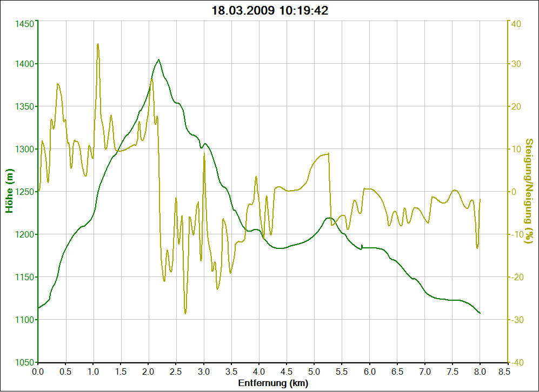This screenshot has height=392, width=539.
Task: Click the 1050 tick on the elevation axis
Action: coord(23,362)
